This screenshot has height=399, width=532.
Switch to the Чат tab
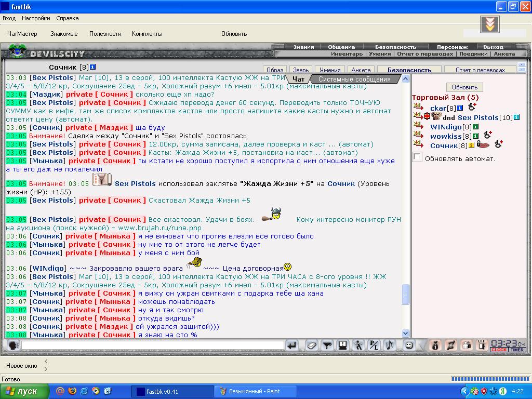[x=298, y=79]
